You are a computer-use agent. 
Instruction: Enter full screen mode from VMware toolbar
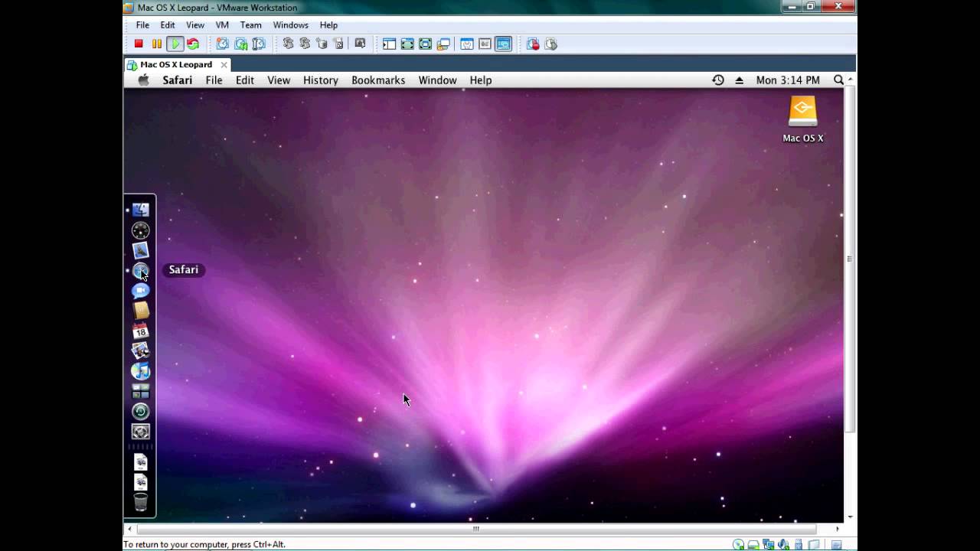click(x=407, y=44)
